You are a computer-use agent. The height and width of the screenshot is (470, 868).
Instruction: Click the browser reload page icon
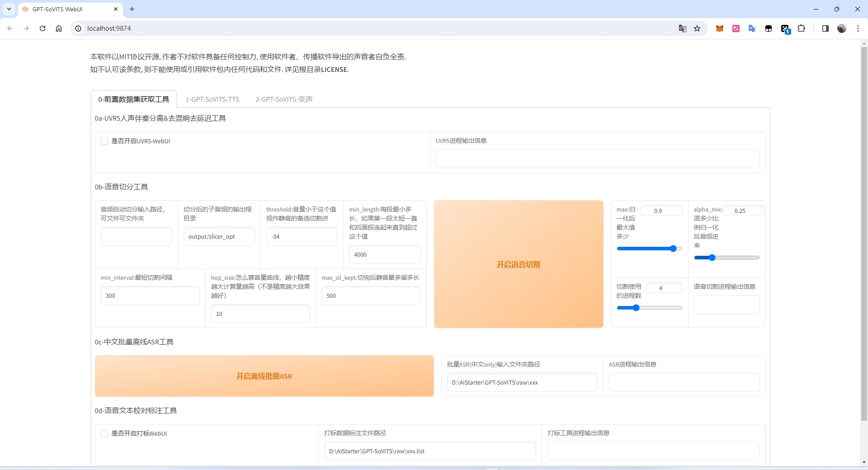42,28
